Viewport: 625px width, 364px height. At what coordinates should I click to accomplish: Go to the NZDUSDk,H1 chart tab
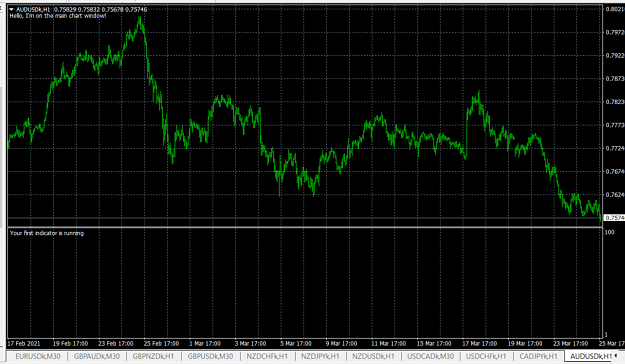click(x=373, y=356)
